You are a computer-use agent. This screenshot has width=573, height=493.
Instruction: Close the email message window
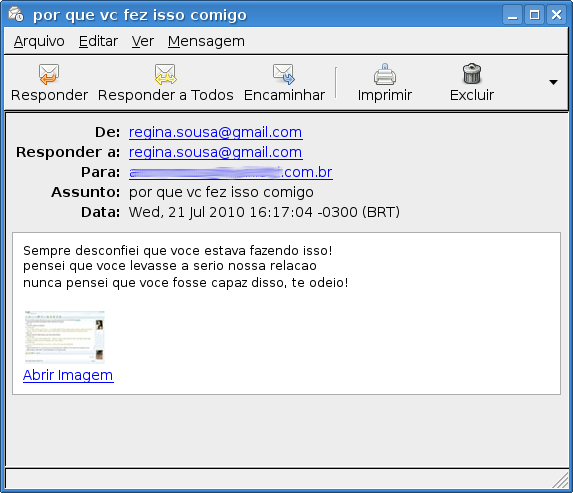(x=557, y=15)
